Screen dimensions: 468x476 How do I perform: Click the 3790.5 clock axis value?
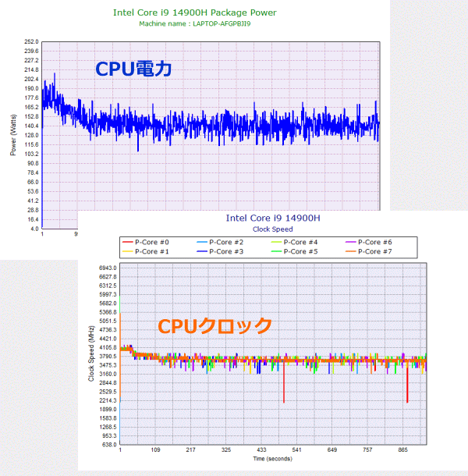(x=108, y=357)
